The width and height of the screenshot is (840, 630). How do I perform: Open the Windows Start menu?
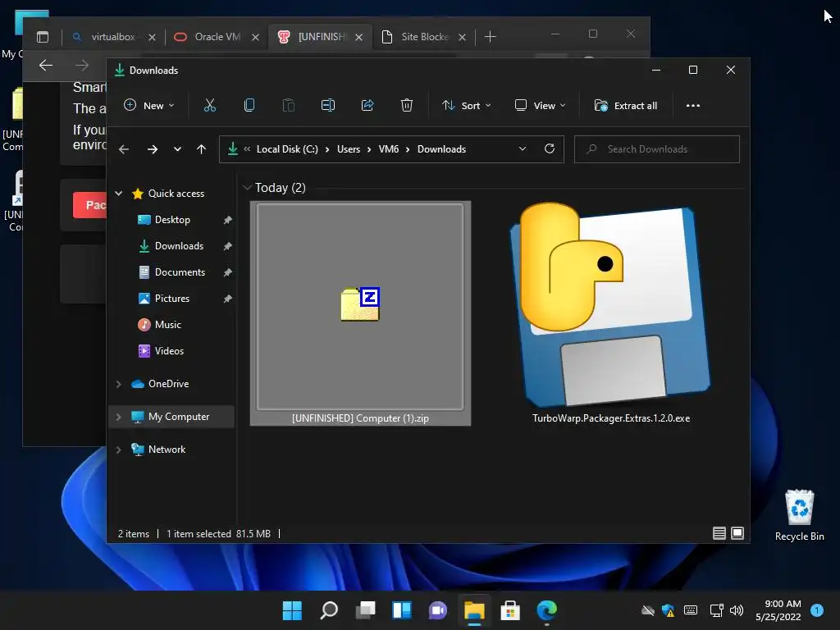293,610
